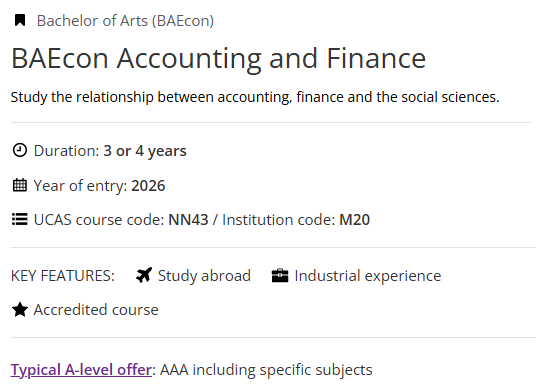Open the Typical A-level offer link
The height and width of the screenshot is (389, 537).
point(81,370)
